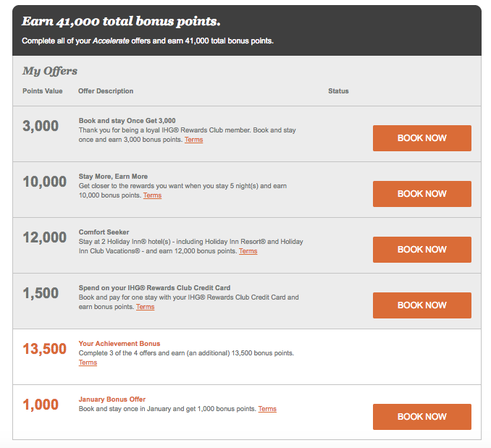Screen dimensions: 491x448
Task: Open Terms for the January Bonus Offer
Action: pos(267,409)
